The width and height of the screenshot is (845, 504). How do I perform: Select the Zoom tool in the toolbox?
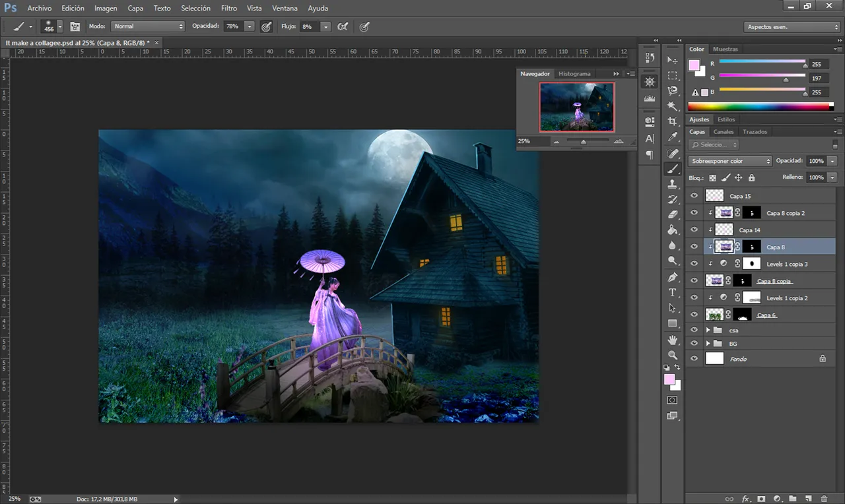point(673,355)
